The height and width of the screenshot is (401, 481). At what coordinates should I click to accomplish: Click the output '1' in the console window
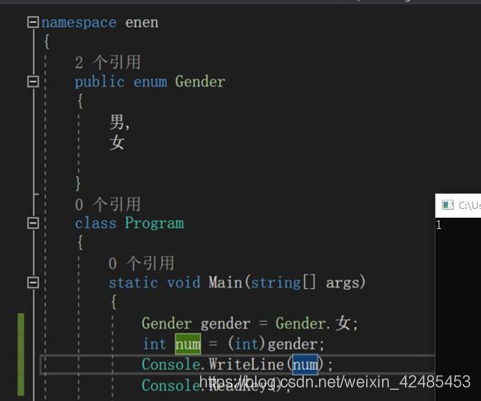(439, 225)
